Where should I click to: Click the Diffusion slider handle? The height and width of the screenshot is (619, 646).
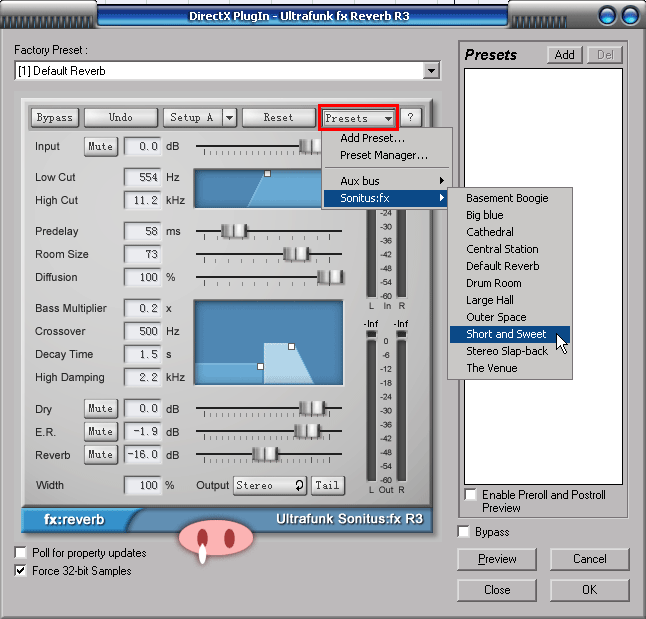coord(330,277)
